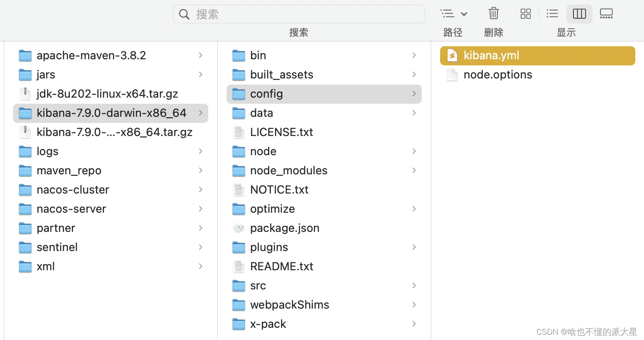Select the xml folder name
The image size is (644, 340).
pos(46,266)
